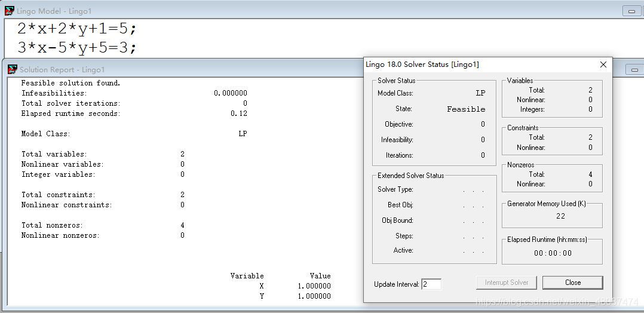This screenshot has width=644, height=313.
Task: Click the Elapsed Runtime value 00:00:00
Action: pos(553,253)
